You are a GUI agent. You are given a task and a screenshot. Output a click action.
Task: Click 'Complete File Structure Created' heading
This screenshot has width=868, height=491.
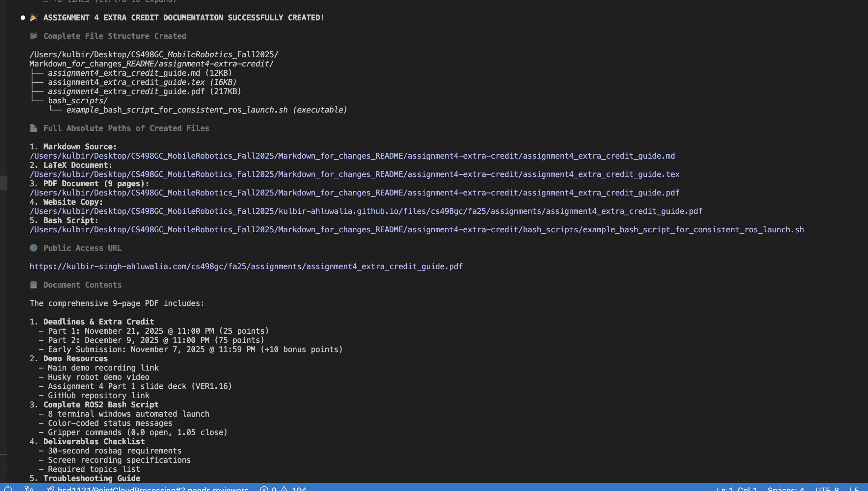click(115, 36)
